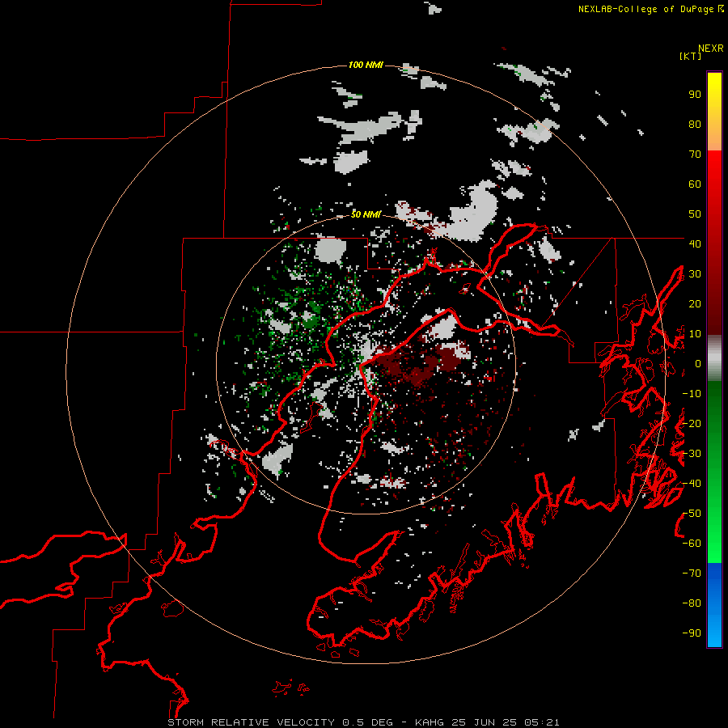Click the -30 value on color scale
Viewport: 728px width, 728px height.
(692, 454)
